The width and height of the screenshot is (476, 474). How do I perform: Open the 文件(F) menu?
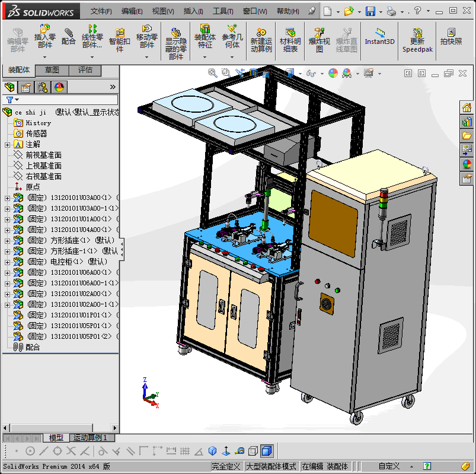point(101,11)
